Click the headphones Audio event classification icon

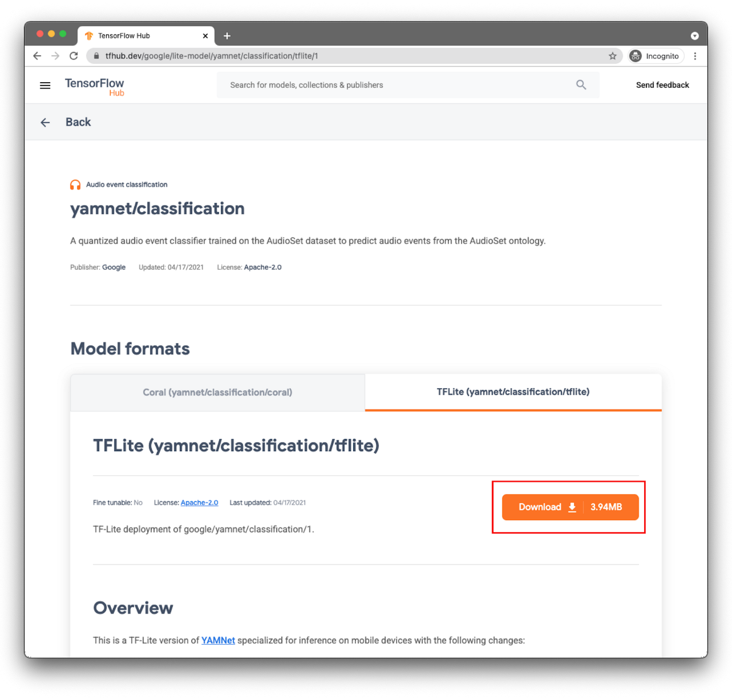(75, 184)
